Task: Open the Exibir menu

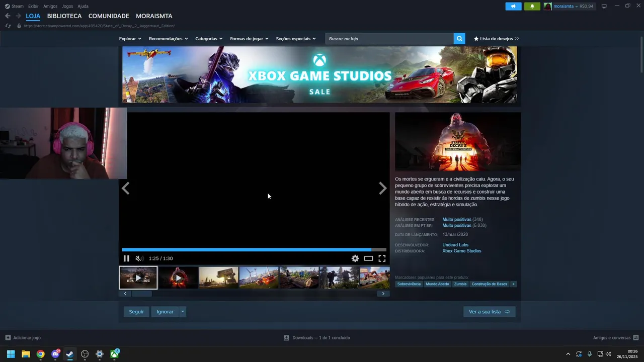Action: pos(33,6)
